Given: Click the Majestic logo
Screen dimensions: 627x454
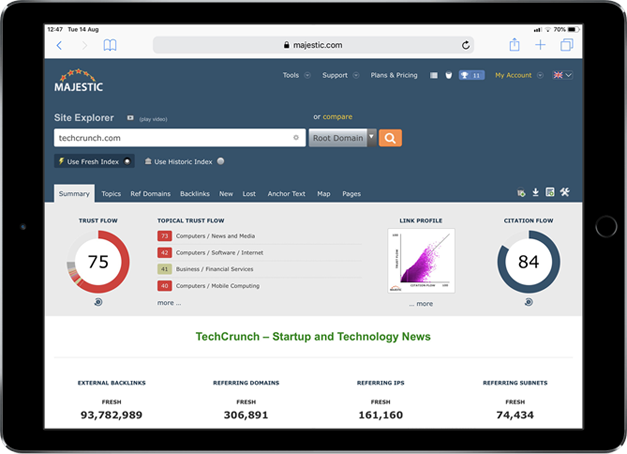Looking at the screenshot, I should pyautogui.click(x=78, y=80).
